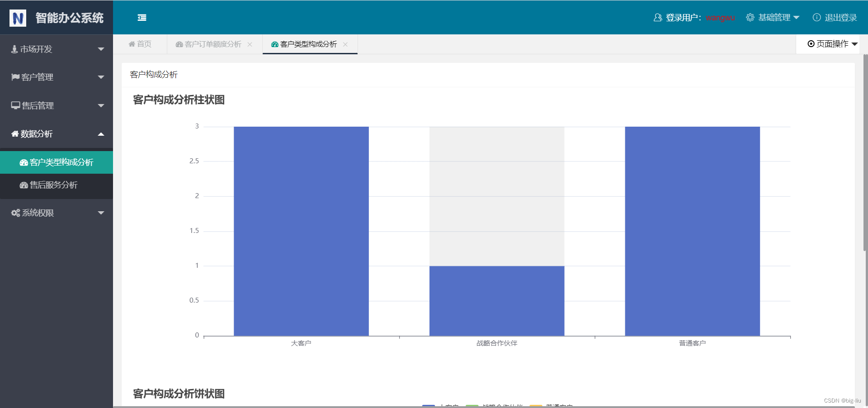The image size is (868, 408).
Task: Expand the 售后管理 menu arrow
Action: 101,106
